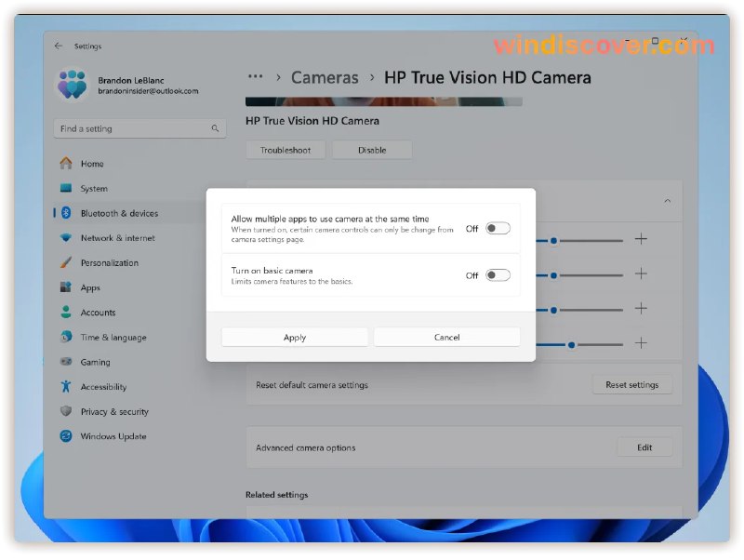Open the Windows Update icon
Screen dimensions: 744x560
(66, 435)
